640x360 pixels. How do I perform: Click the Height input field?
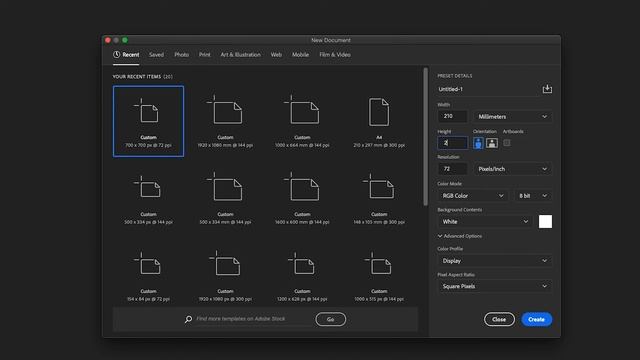(453, 143)
